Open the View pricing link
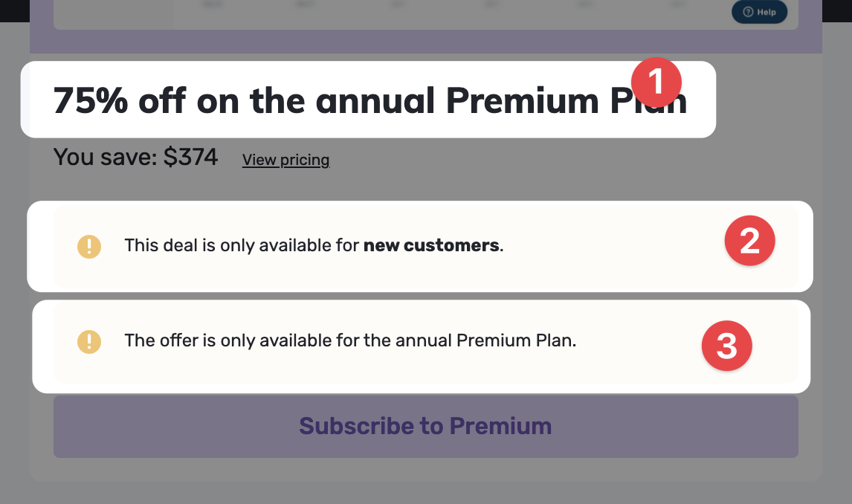 [x=285, y=160]
